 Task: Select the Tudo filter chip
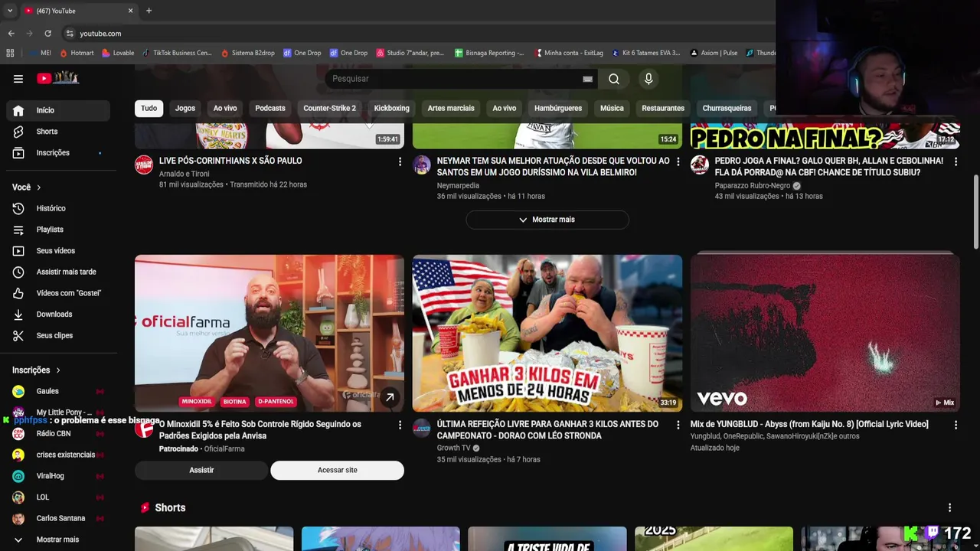coord(149,108)
